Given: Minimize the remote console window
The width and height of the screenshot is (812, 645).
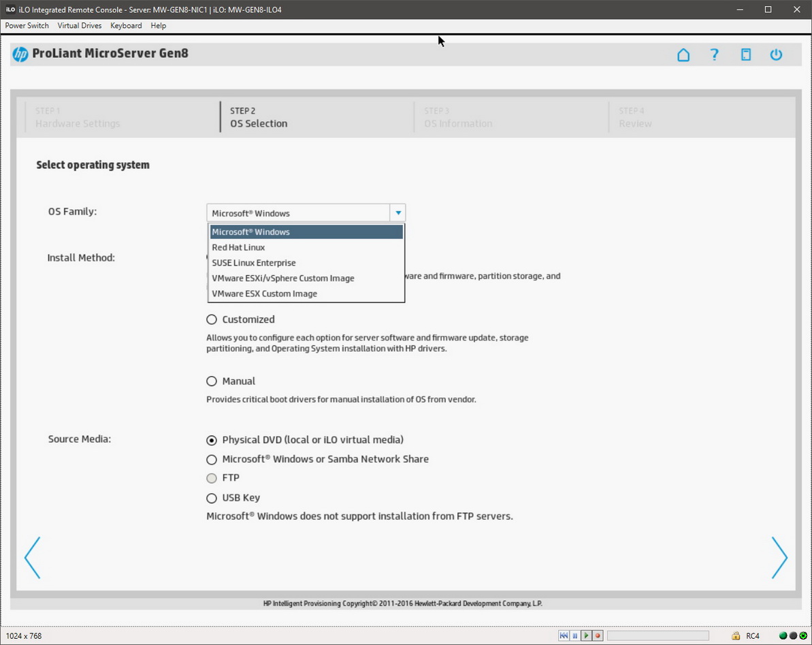Looking at the screenshot, I should coord(740,10).
